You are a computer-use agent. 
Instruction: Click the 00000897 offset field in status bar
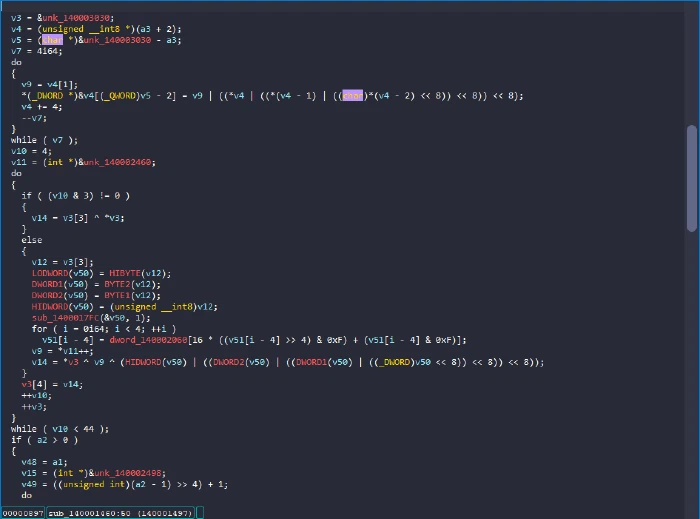tap(23, 513)
